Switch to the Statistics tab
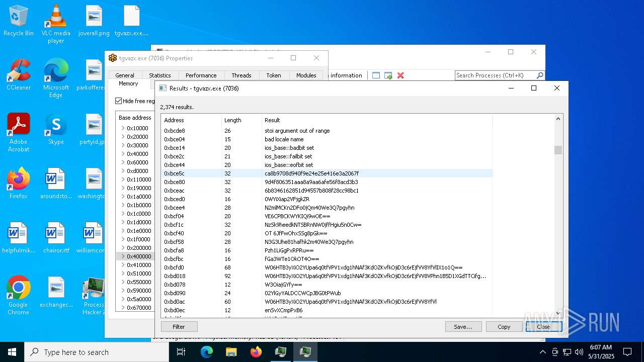This screenshot has height=362, width=644. click(x=160, y=75)
